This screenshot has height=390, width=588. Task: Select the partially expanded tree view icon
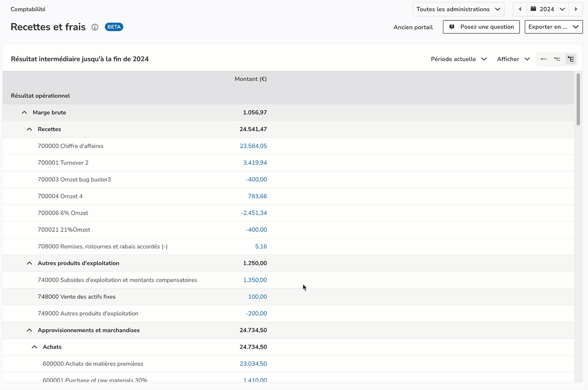[557, 59]
